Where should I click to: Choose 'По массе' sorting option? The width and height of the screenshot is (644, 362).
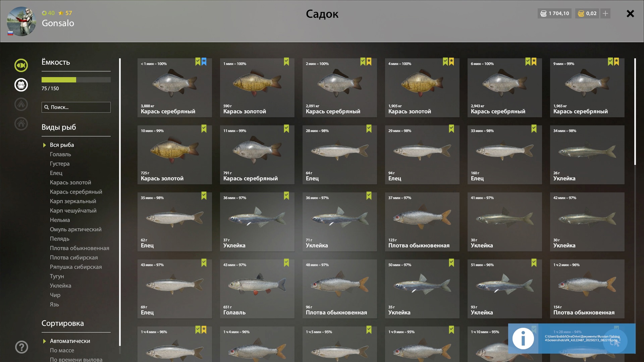coord(62,350)
